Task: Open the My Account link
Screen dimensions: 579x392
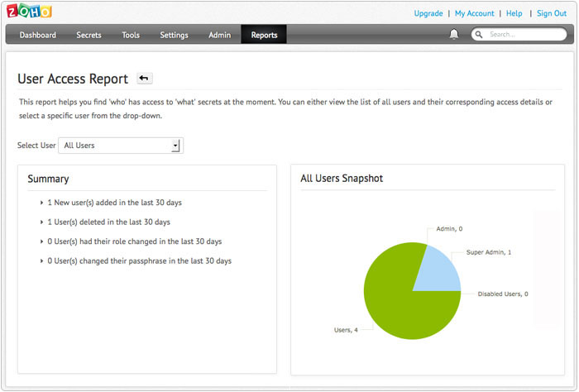Action: point(475,13)
